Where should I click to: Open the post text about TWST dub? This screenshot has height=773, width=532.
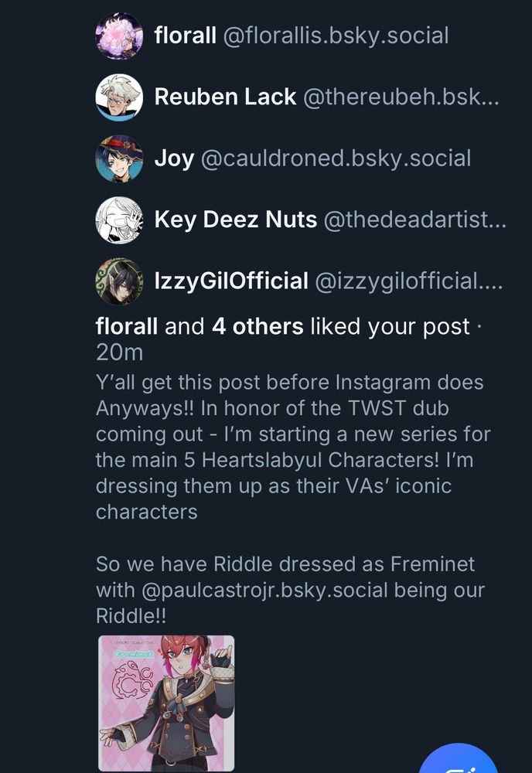[x=293, y=499]
